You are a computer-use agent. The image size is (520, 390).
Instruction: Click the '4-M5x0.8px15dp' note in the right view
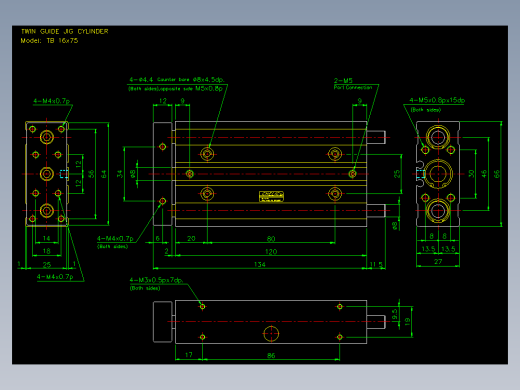coord(437,100)
